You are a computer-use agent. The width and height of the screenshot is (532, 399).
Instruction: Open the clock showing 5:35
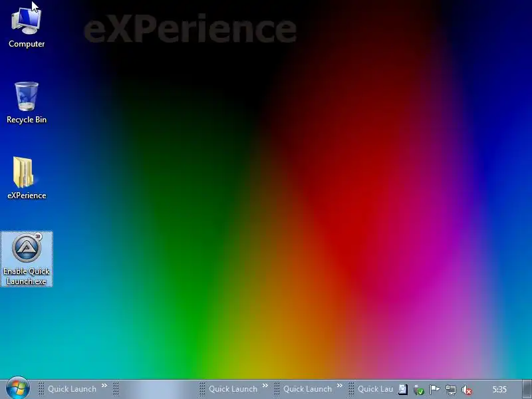[499, 390]
